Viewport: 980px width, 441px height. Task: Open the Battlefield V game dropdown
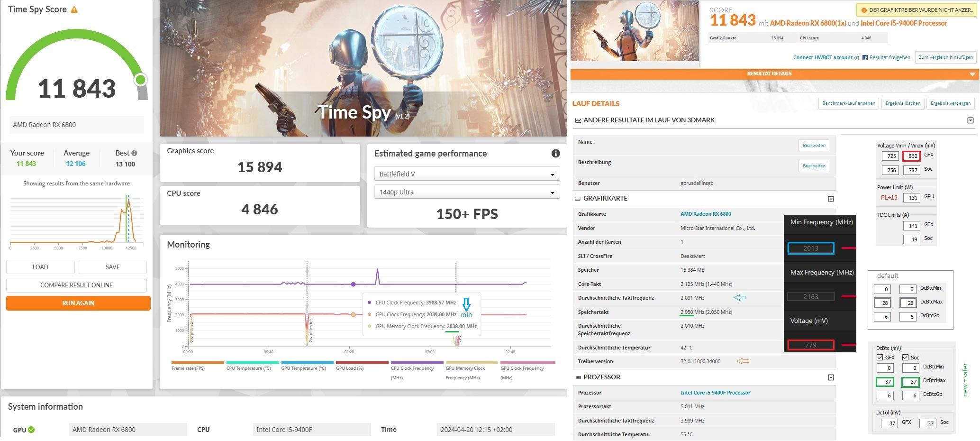tap(467, 174)
